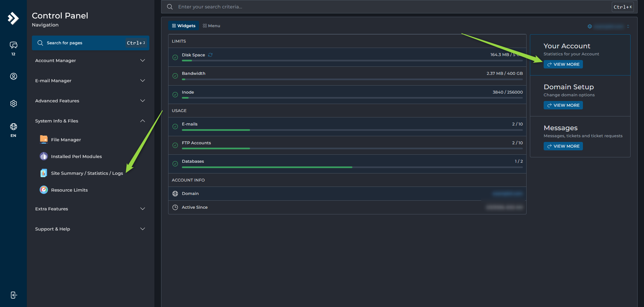This screenshot has width=644, height=307.
Task: Switch to the Widgets tab
Action: tap(184, 26)
